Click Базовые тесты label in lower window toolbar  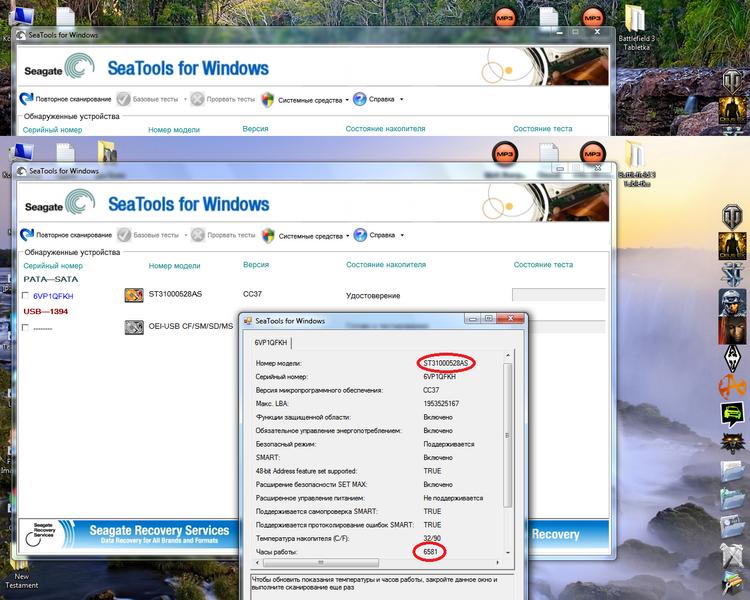click(x=156, y=235)
